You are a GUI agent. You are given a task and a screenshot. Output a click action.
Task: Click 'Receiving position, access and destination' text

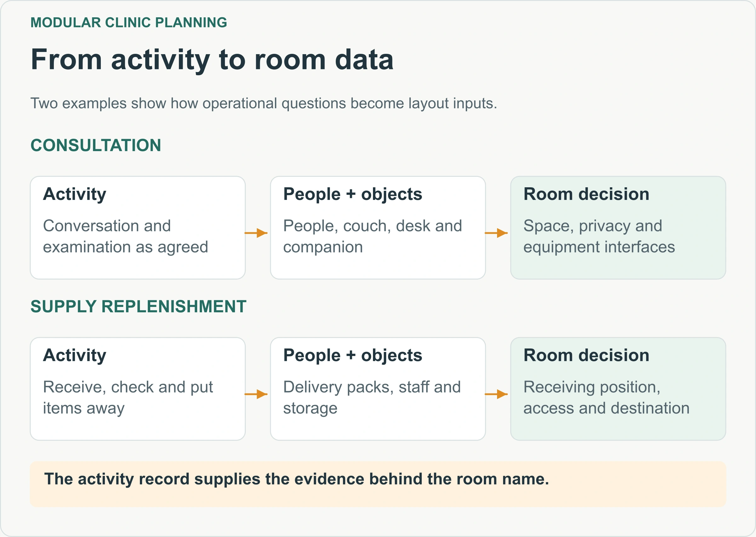coord(606,398)
